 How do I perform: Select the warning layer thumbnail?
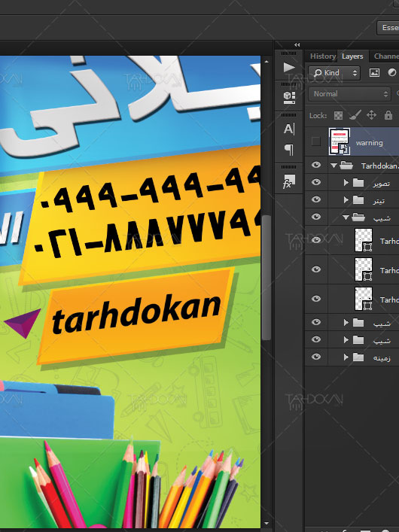pyautogui.click(x=340, y=141)
